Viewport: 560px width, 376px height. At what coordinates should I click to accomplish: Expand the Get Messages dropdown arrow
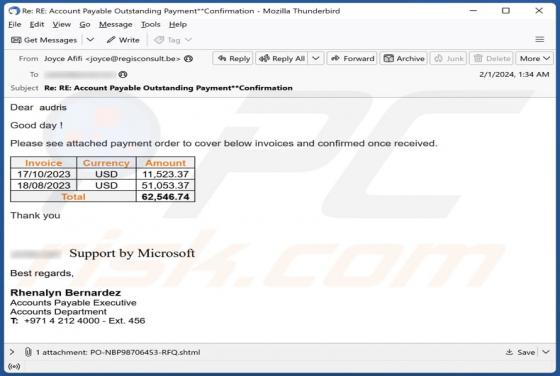pos(90,40)
